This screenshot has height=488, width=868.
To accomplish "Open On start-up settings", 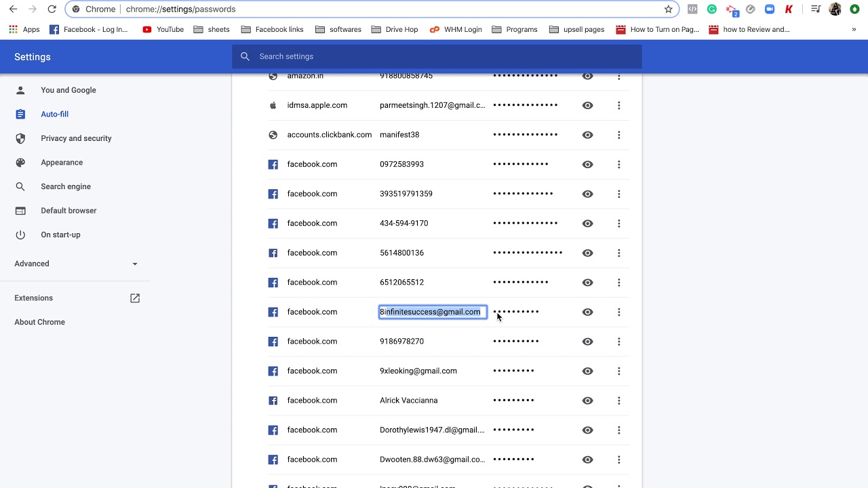I will pyautogui.click(x=60, y=235).
